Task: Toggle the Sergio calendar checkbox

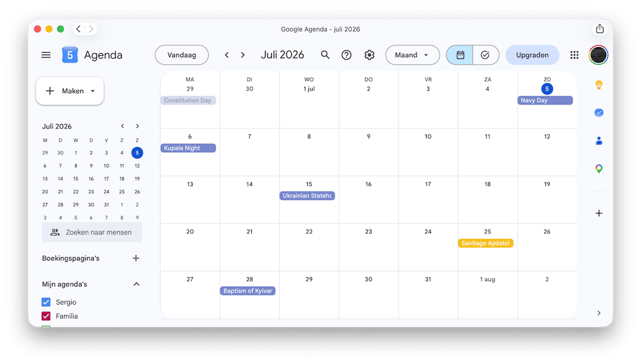Action: click(46, 302)
